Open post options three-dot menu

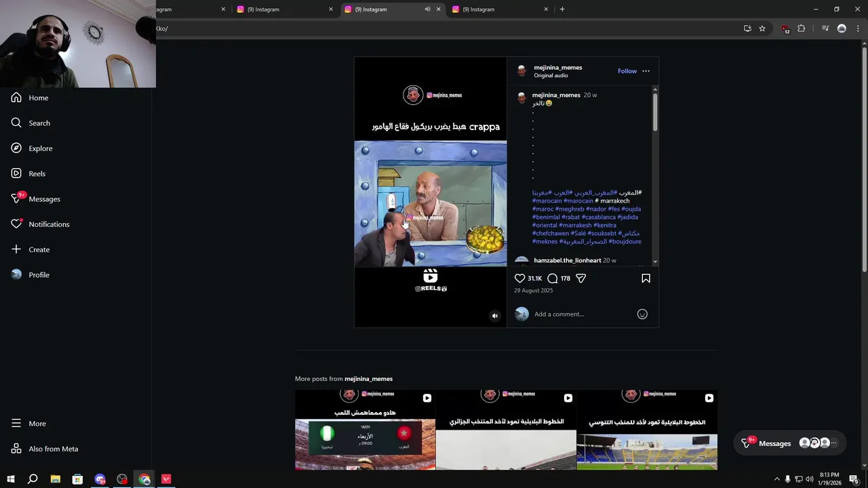(646, 71)
